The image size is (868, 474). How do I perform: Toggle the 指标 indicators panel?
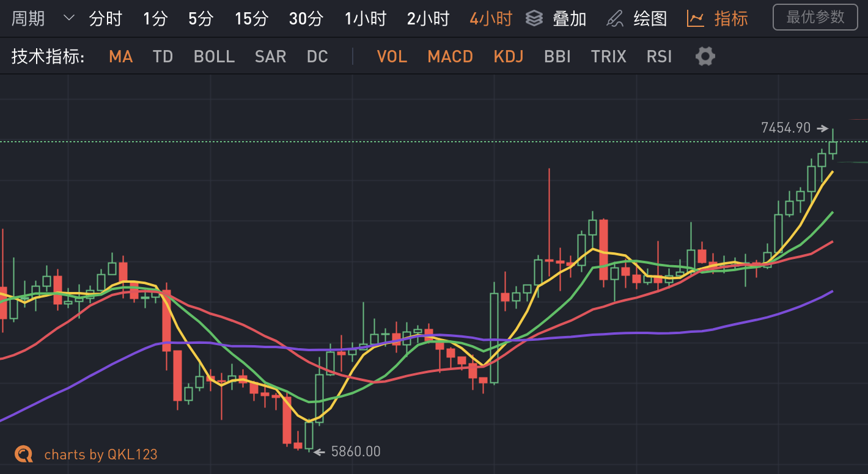731,18
